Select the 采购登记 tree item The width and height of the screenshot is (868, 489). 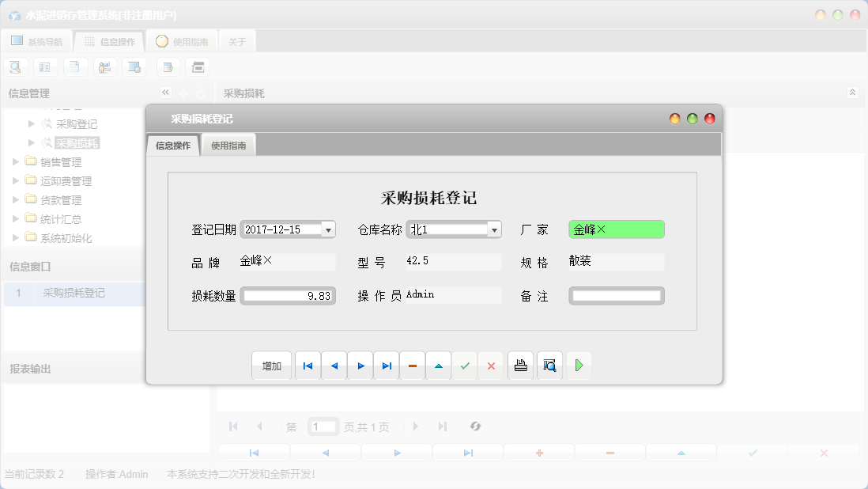78,123
